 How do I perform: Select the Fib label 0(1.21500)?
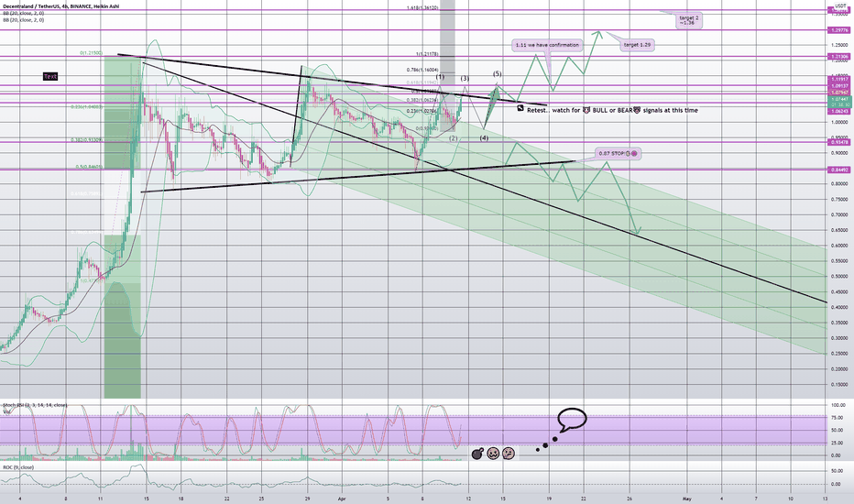pyautogui.click(x=91, y=53)
